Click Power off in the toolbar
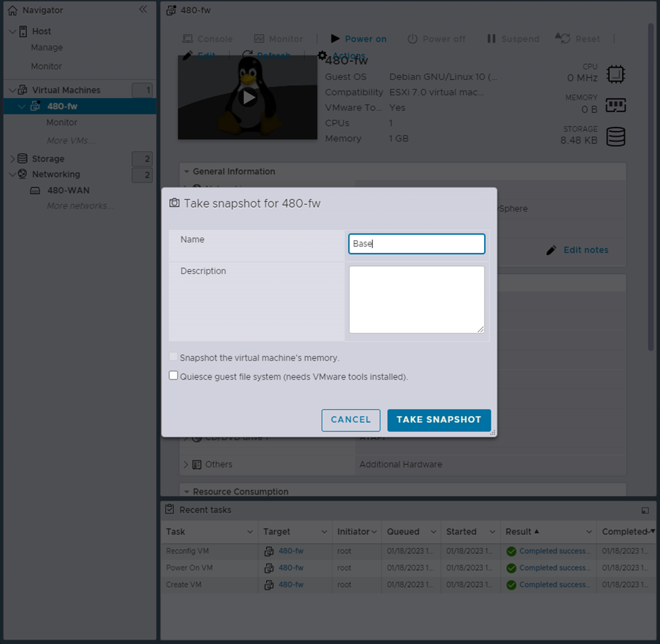This screenshot has height=644, width=660. pyautogui.click(x=437, y=39)
